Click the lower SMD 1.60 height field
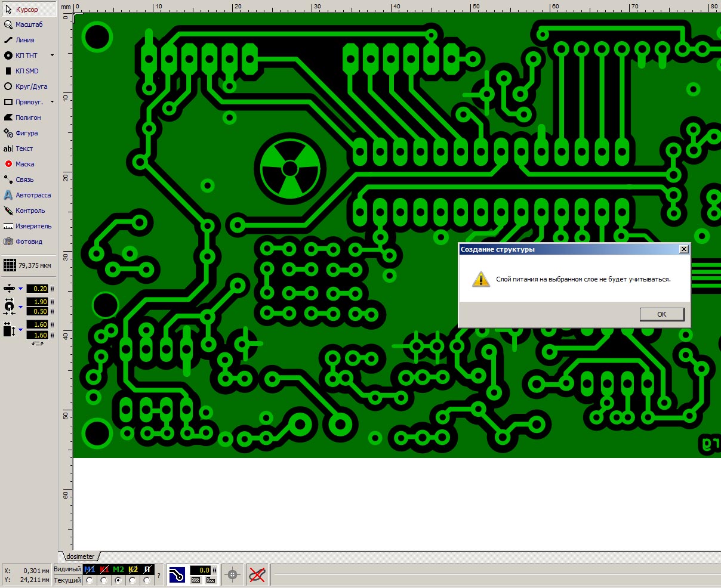The width and height of the screenshot is (721, 588). pos(37,335)
